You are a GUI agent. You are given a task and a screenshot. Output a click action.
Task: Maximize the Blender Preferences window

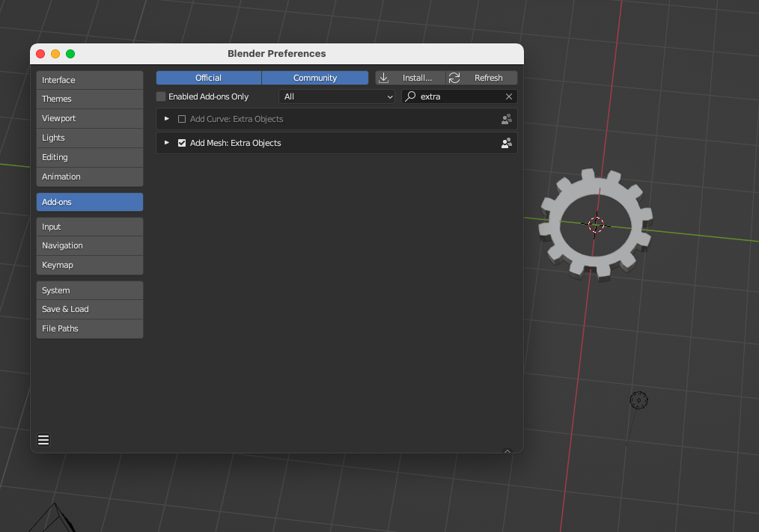(70, 54)
